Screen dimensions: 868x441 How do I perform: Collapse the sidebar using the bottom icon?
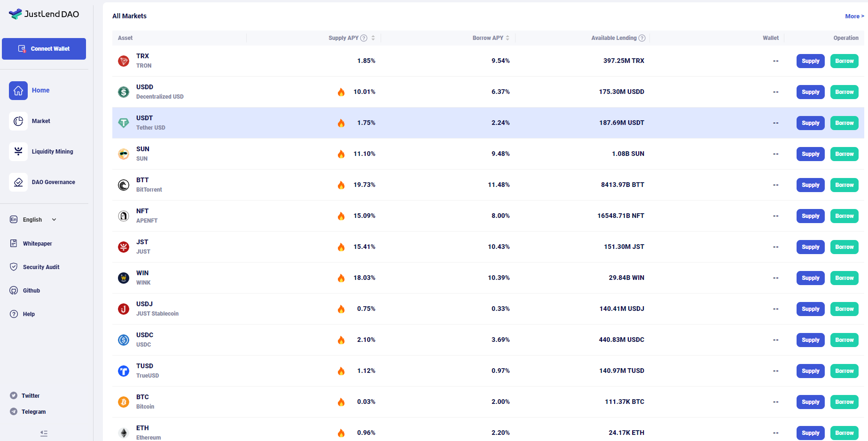tap(44, 433)
